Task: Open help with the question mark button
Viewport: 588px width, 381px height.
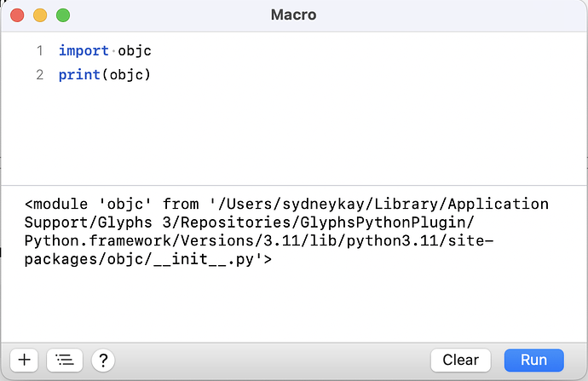Action: [103, 360]
